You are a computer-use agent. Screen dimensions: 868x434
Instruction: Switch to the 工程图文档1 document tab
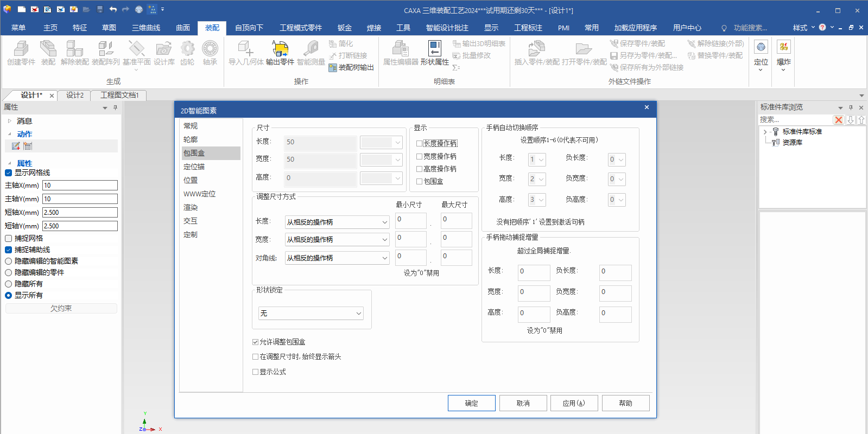(119, 95)
